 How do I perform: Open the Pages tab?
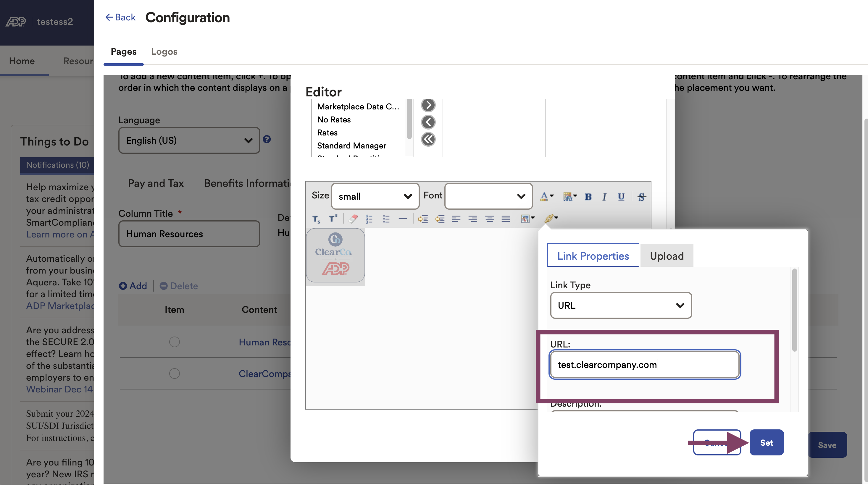pos(124,51)
